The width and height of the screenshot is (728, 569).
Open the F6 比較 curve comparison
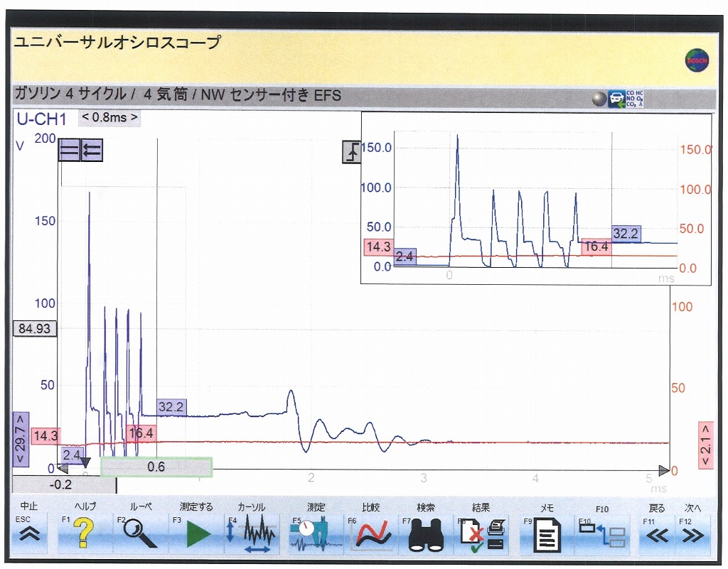pos(371,533)
